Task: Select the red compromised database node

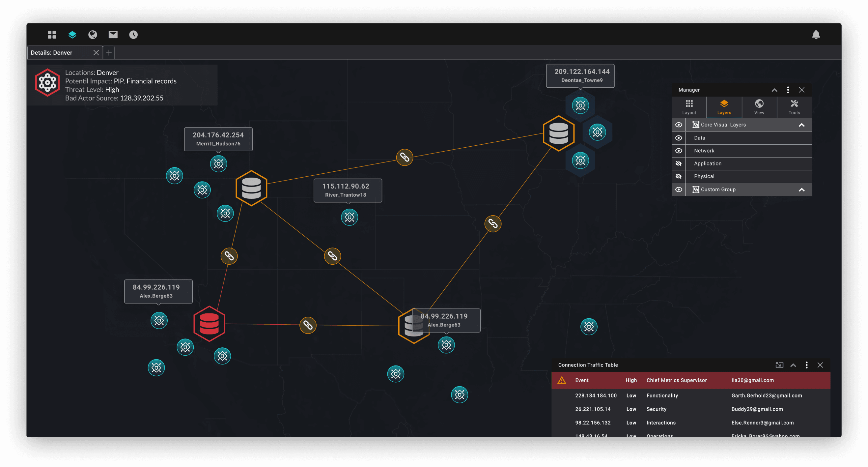Action: pyautogui.click(x=209, y=324)
